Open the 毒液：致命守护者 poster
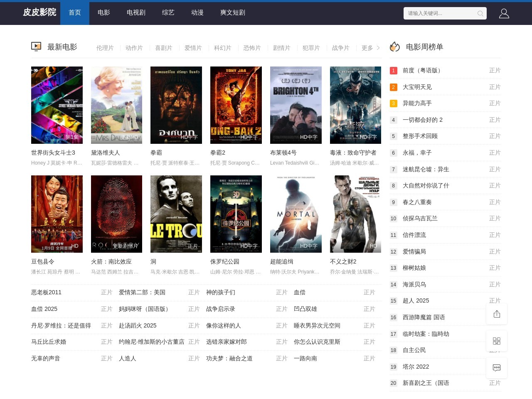 point(355,105)
